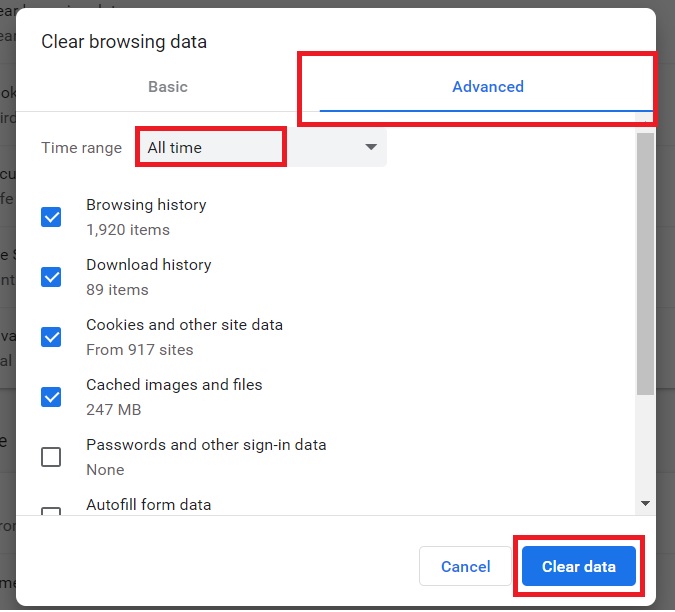Image resolution: width=675 pixels, height=612 pixels.
Task: Toggle the Cookies and other site data checkbox
Action: (x=51, y=337)
